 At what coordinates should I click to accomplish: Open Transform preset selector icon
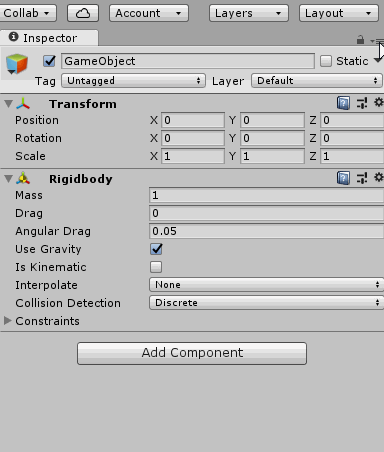(x=362, y=103)
